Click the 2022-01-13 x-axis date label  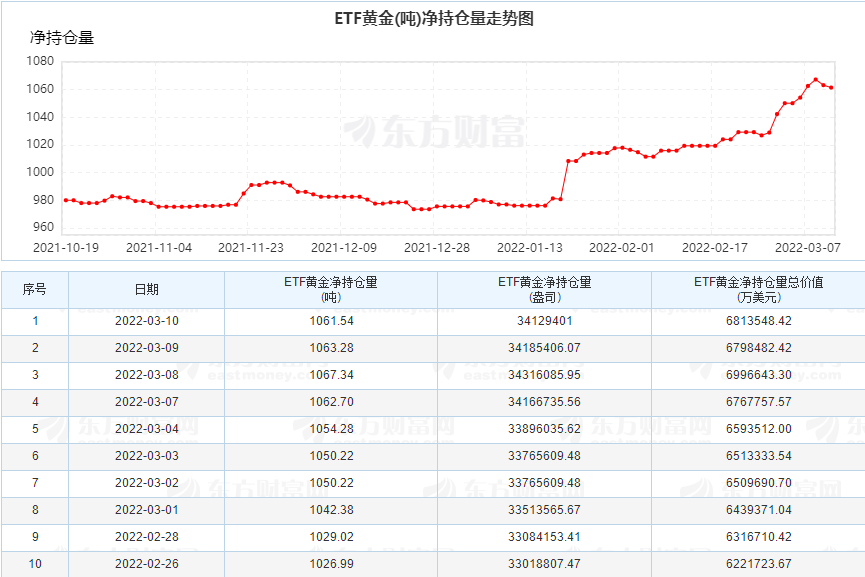click(x=530, y=247)
